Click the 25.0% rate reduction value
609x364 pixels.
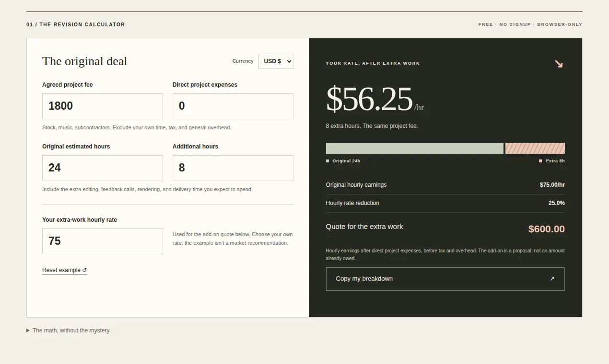(x=557, y=203)
